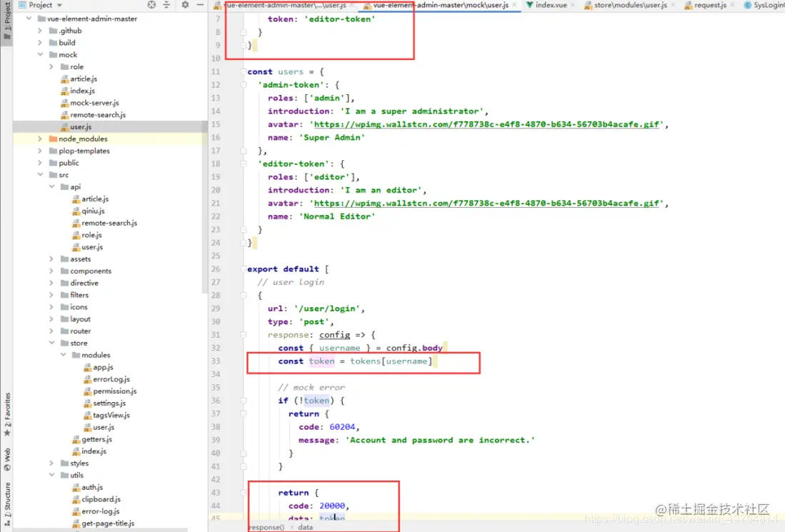This screenshot has height=532, width=785.
Task: Click the locate-in-project target icon
Action: (x=151, y=5)
